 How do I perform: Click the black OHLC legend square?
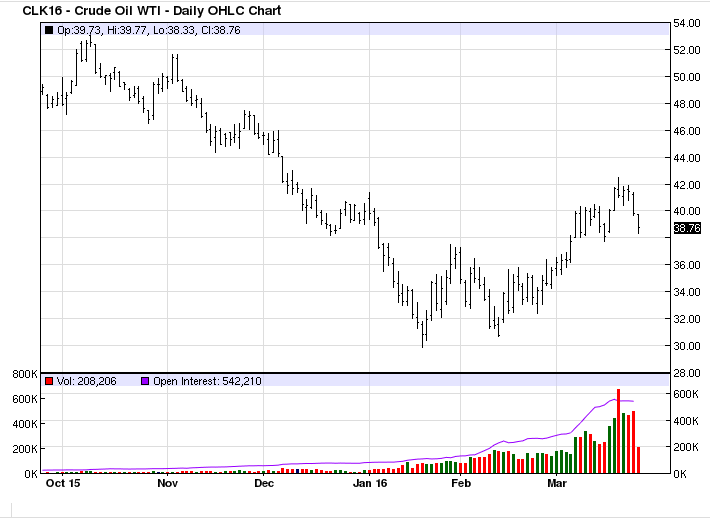pos(49,30)
